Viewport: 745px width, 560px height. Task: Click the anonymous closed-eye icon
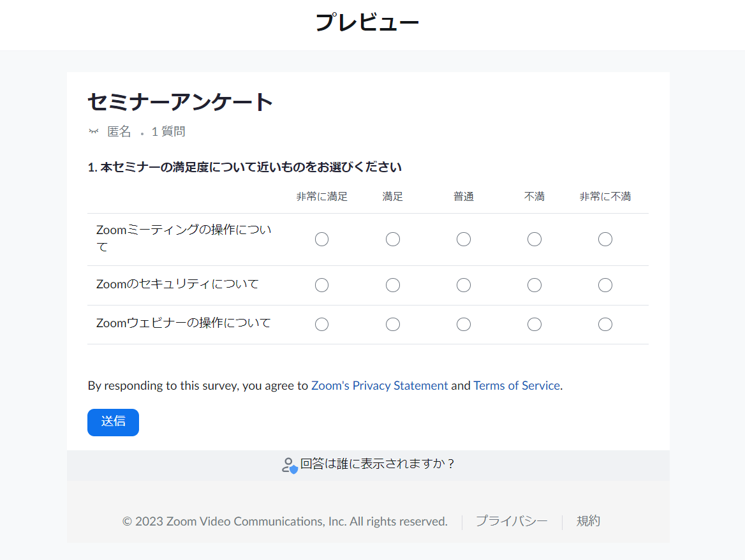click(x=94, y=131)
